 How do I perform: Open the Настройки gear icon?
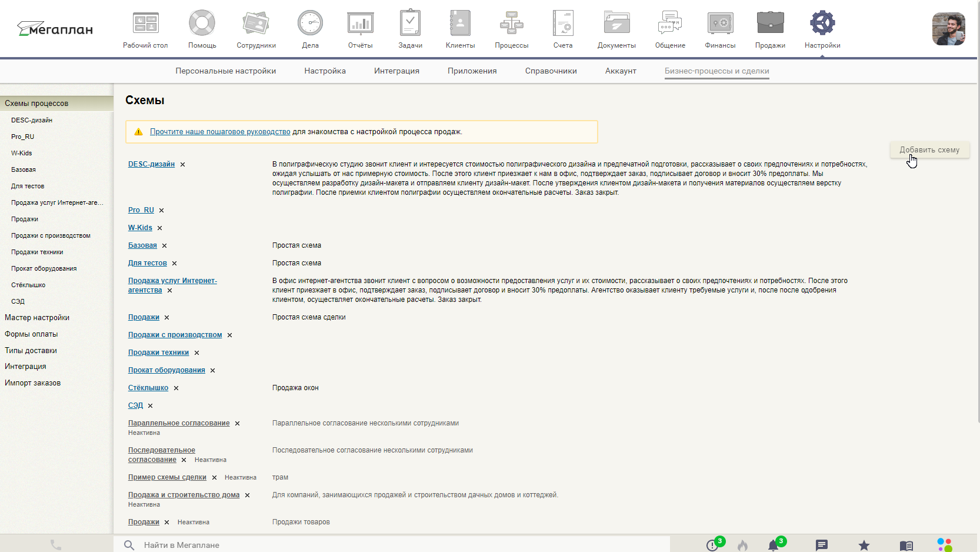point(822,24)
